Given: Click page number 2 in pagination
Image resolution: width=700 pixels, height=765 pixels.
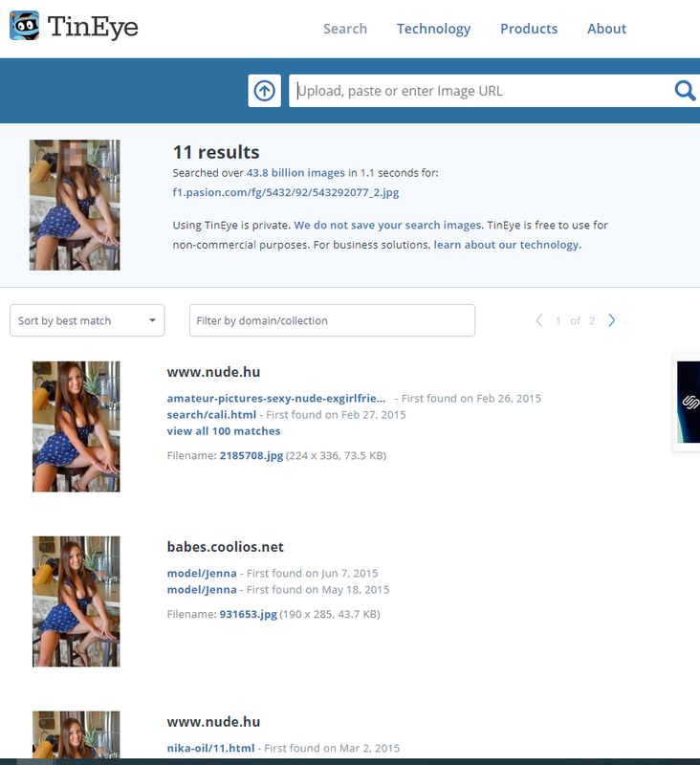Looking at the screenshot, I should [x=592, y=320].
